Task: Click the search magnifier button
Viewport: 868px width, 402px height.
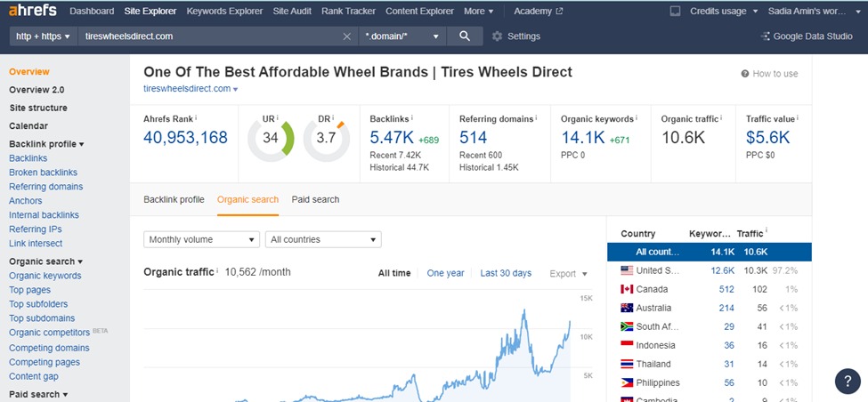Action: point(465,36)
